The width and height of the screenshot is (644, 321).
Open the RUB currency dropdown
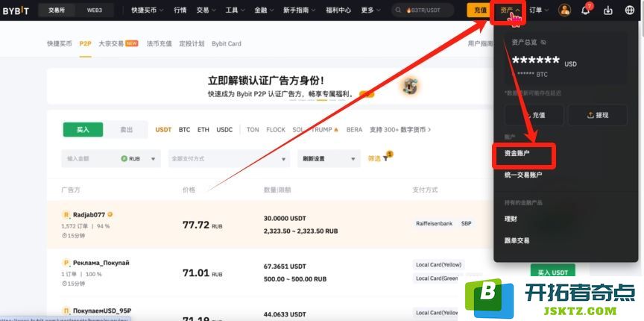[x=139, y=158]
